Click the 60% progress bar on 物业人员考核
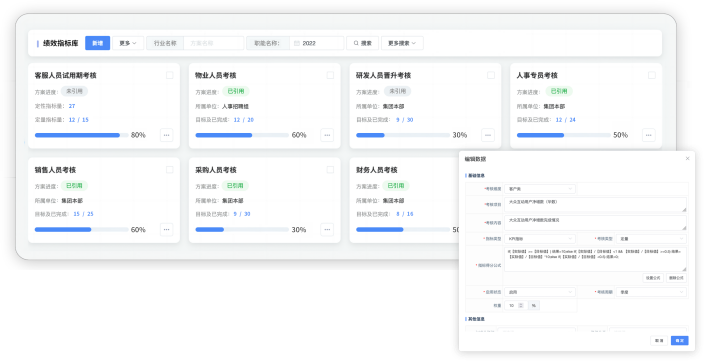 (242, 135)
